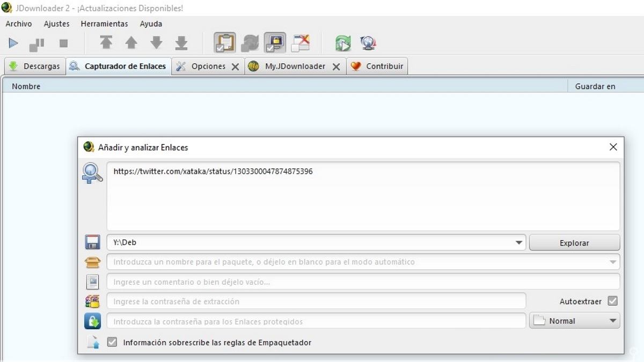
Task: Open the Ajustes menu
Action: (x=57, y=24)
